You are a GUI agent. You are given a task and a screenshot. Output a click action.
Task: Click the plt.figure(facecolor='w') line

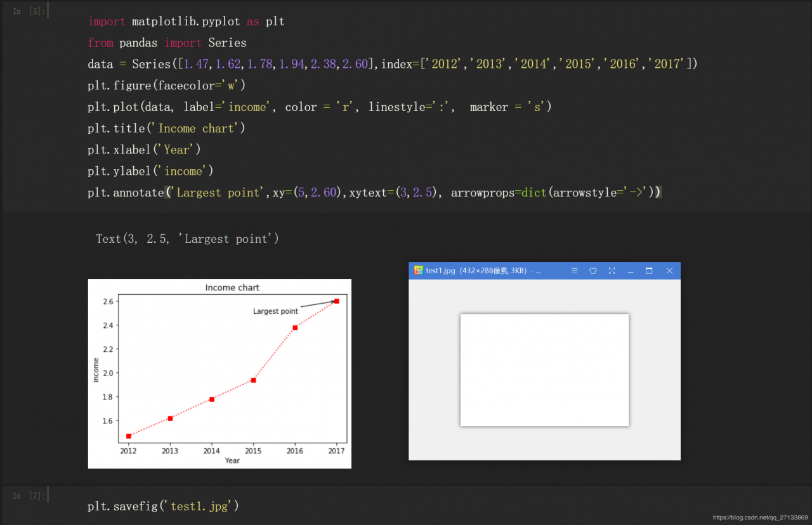(x=166, y=86)
